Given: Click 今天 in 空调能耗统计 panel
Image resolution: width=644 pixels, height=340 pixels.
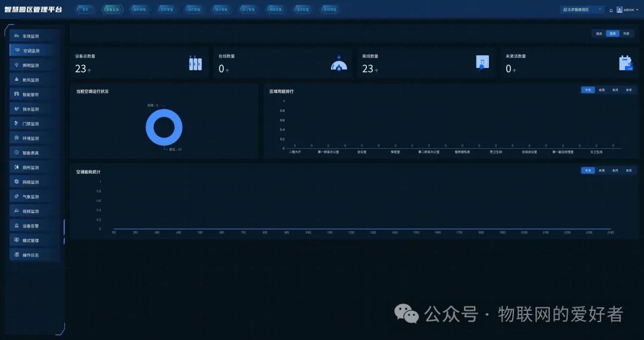Looking at the screenshot, I should [588, 170].
